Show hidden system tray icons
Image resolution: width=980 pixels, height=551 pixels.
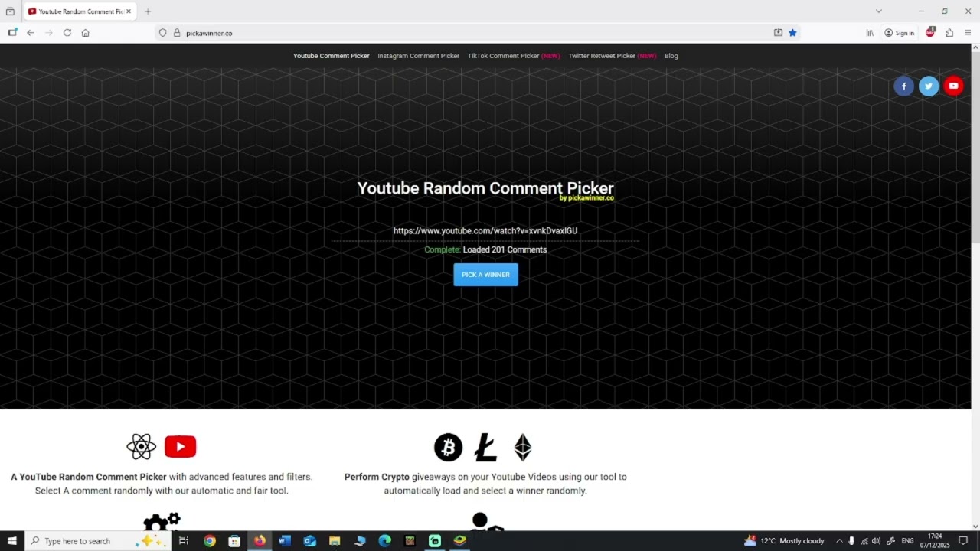[839, 541]
